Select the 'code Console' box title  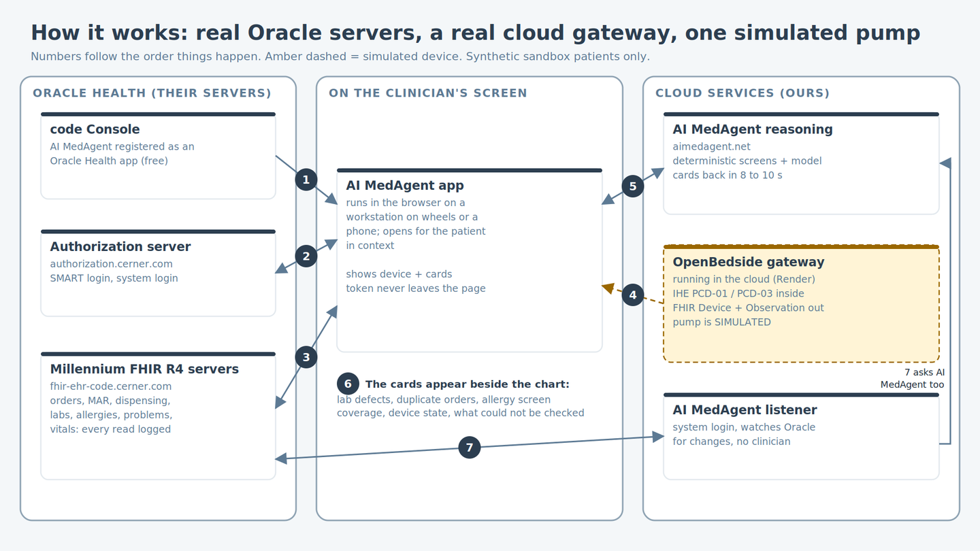tap(95, 129)
